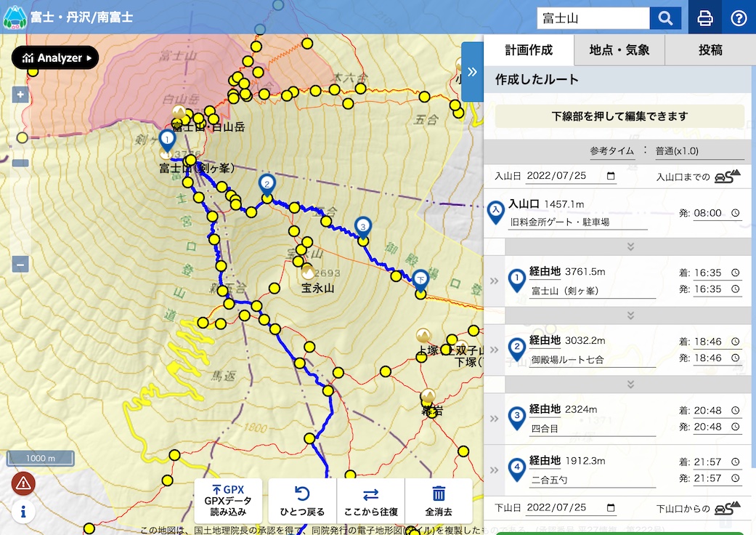Open the 普通(x1.0) pace dropdown
Image resolution: width=756 pixels, height=535 pixels.
[699, 151]
